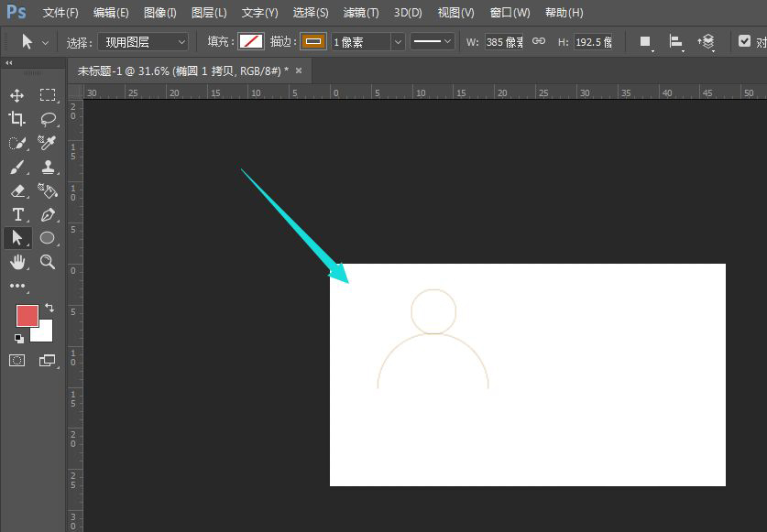This screenshot has height=532, width=767.
Task: Select the Crop tool
Action: click(16, 119)
